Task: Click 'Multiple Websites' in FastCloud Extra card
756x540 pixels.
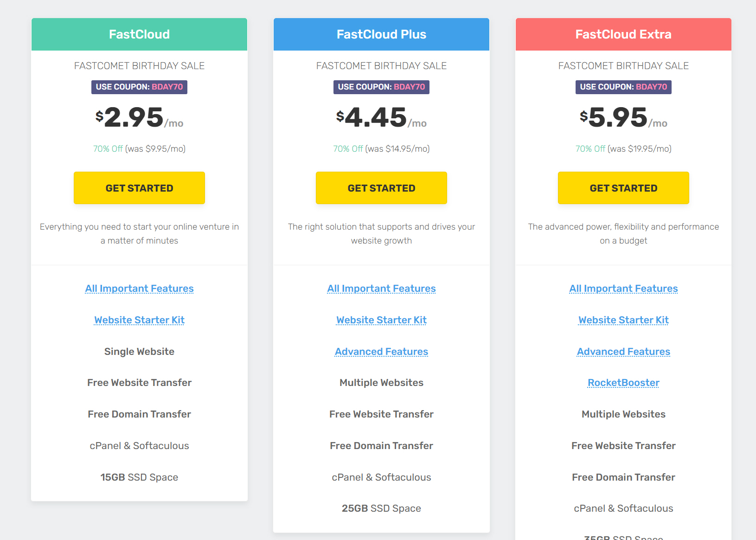Action: point(623,414)
